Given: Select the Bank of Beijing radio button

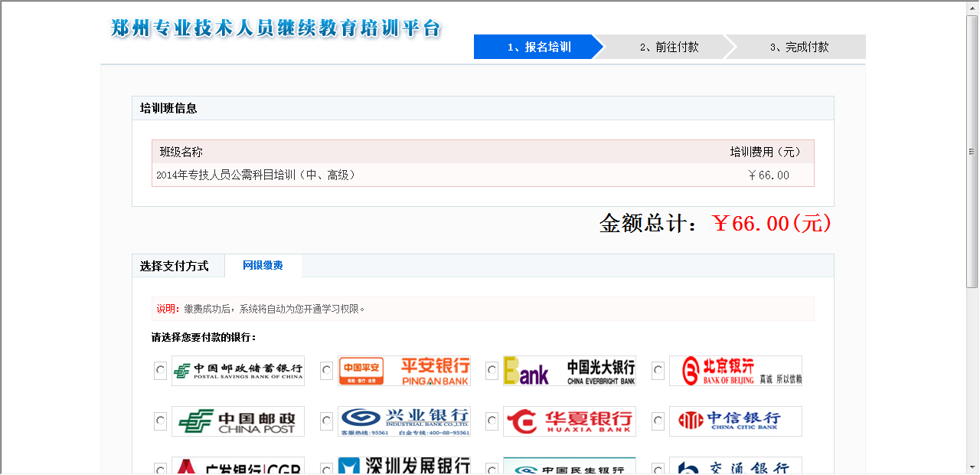Looking at the screenshot, I should pos(658,371).
